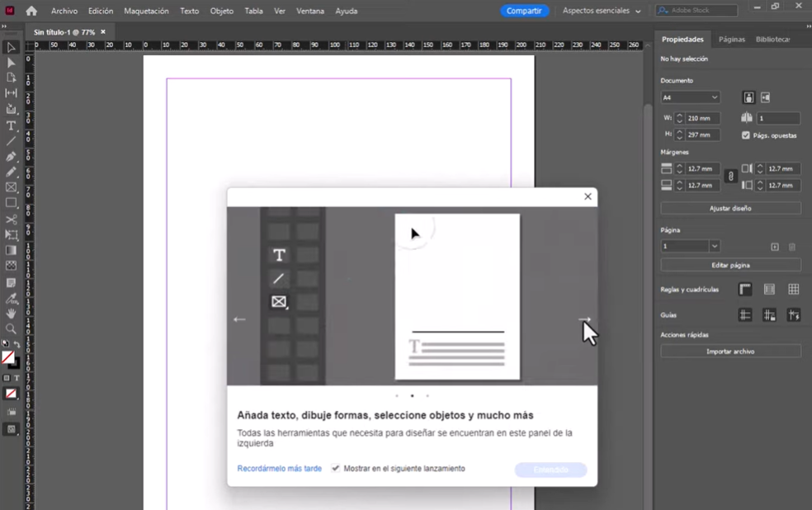Select the Scissors tool
The image size is (812, 510).
(x=11, y=219)
